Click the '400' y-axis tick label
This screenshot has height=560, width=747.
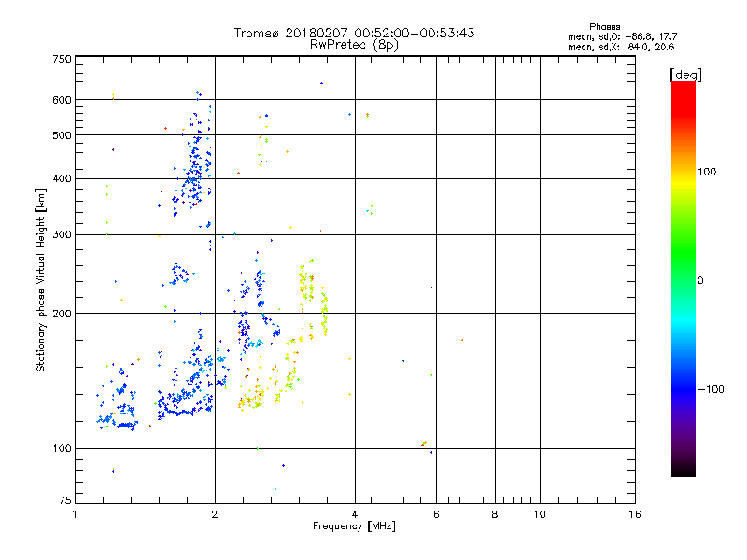pyautogui.click(x=62, y=178)
